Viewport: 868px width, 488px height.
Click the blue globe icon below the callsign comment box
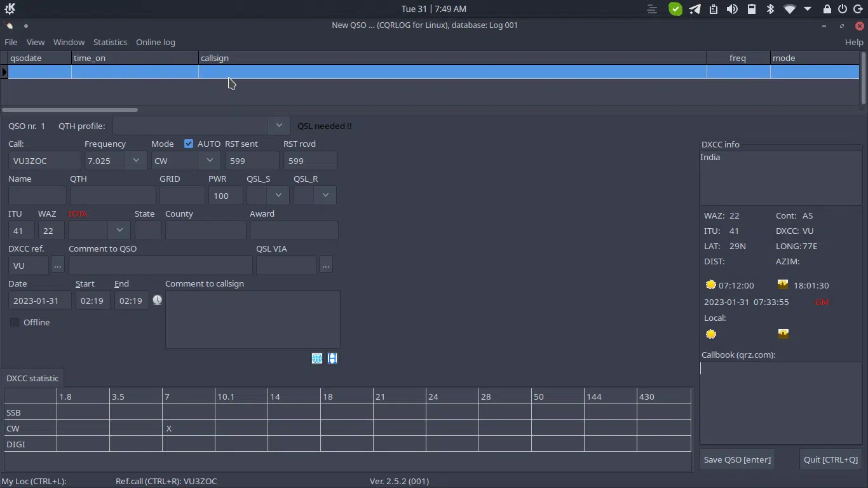click(x=317, y=358)
